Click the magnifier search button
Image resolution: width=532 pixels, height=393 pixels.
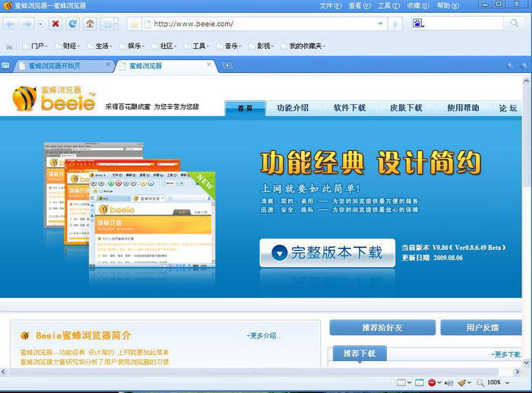514,24
